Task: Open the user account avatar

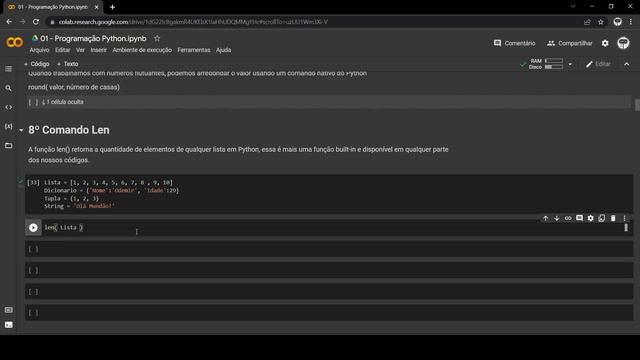Action: 623,43
